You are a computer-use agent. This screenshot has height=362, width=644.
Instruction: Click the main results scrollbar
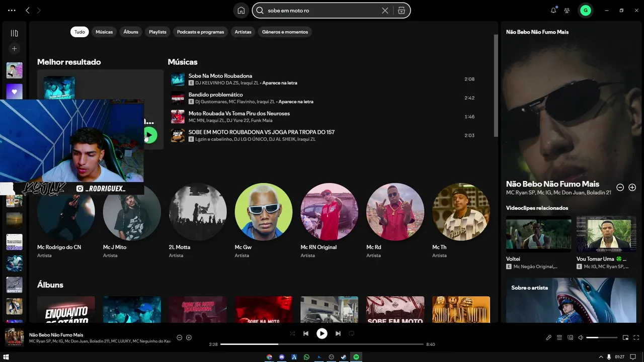496,85
